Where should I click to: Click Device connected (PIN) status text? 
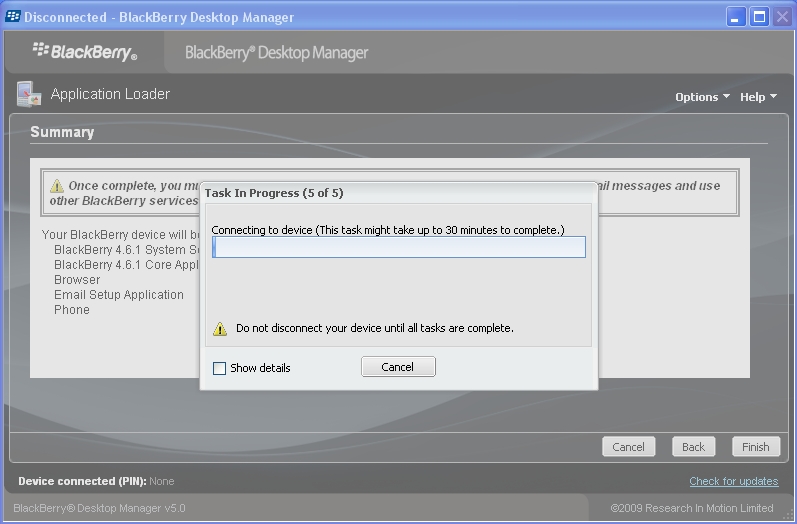96,481
